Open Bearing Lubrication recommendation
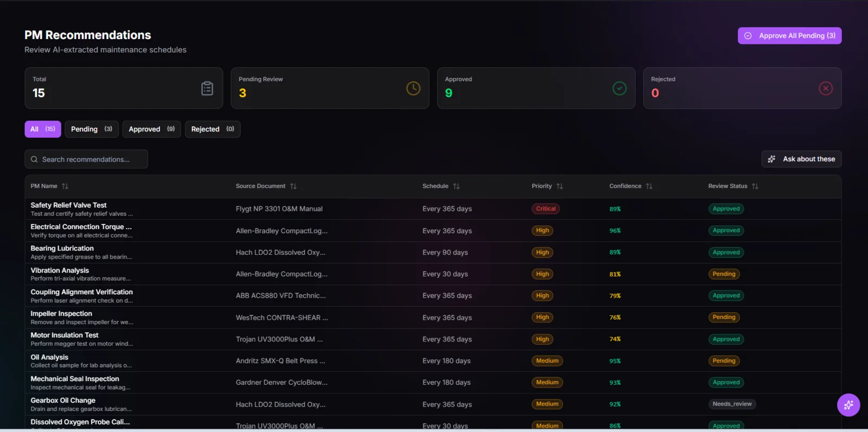868x432 pixels. pos(433,252)
